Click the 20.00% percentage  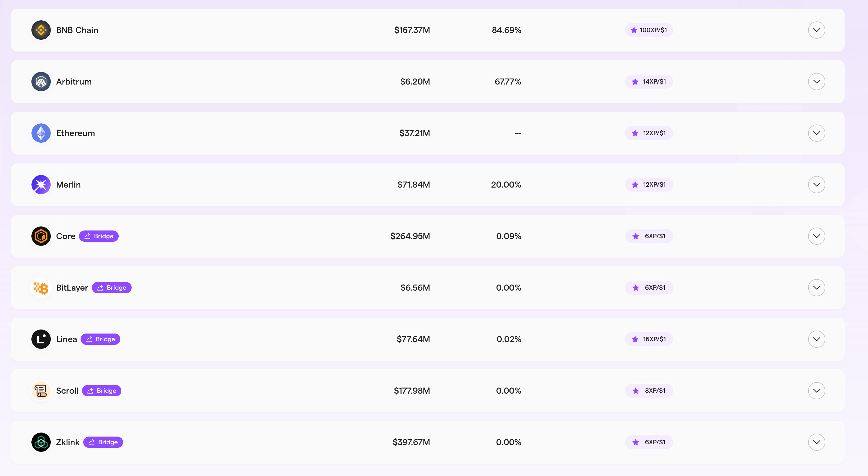point(506,185)
